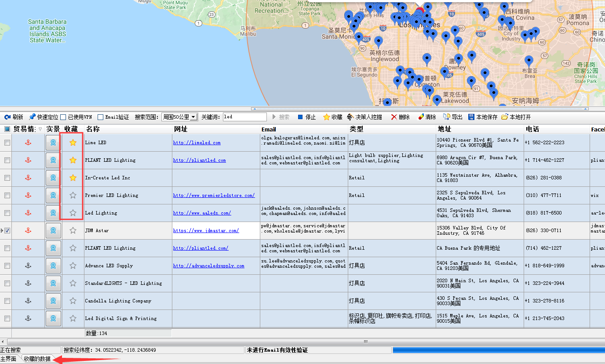Add Candella Lighting Company to favorites
This screenshot has height=364, width=605.
click(x=73, y=301)
